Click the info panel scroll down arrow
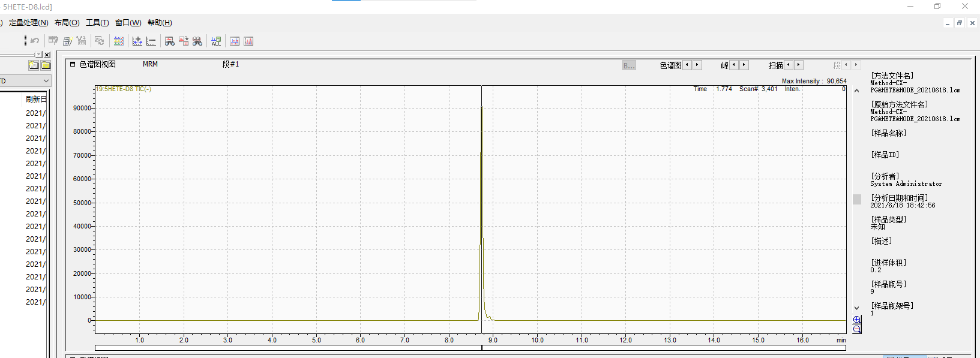This screenshot has height=358, width=980. (x=857, y=308)
